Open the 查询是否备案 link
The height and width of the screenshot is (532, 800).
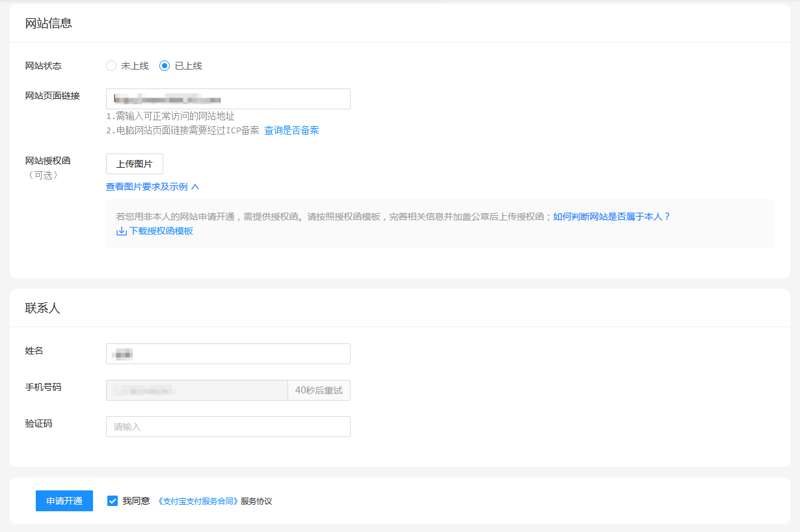point(291,130)
